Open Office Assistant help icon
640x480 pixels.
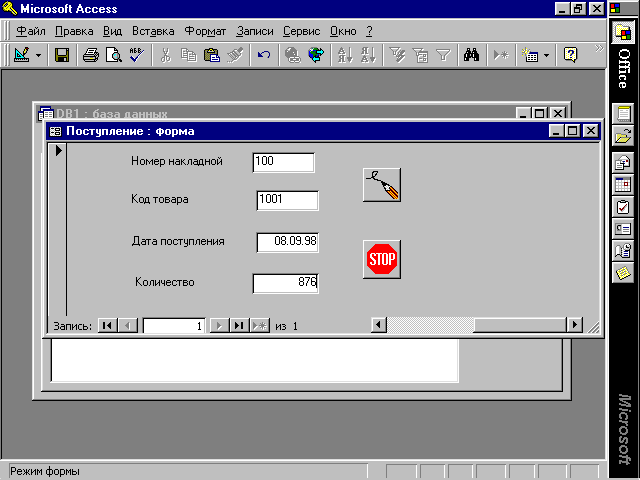[x=570, y=55]
